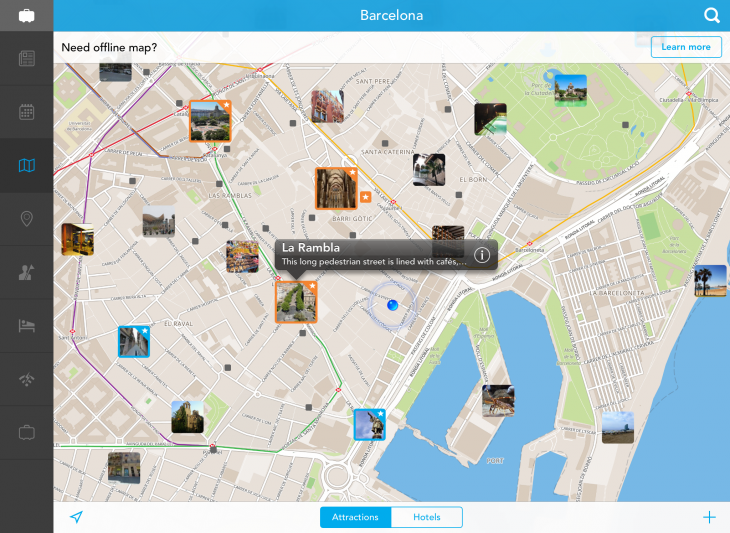Switch to the Hotels tab
The width and height of the screenshot is (730, 533).
[426, 517]
